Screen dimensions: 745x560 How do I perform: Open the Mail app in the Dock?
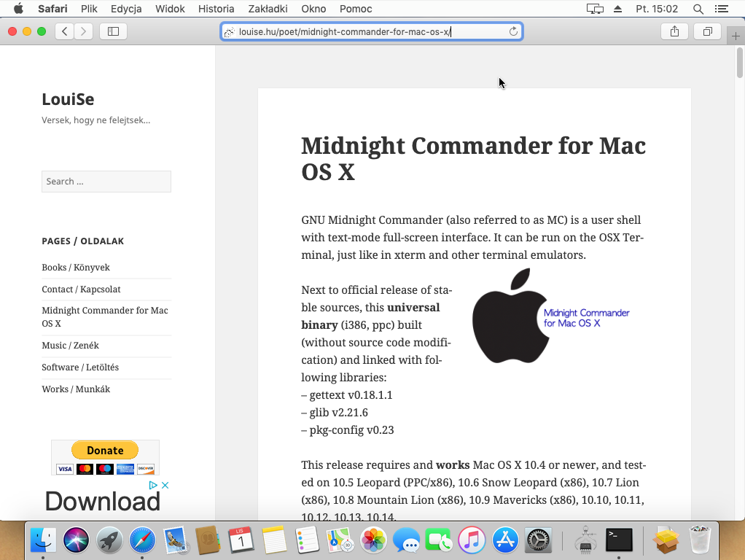point(176,540)
